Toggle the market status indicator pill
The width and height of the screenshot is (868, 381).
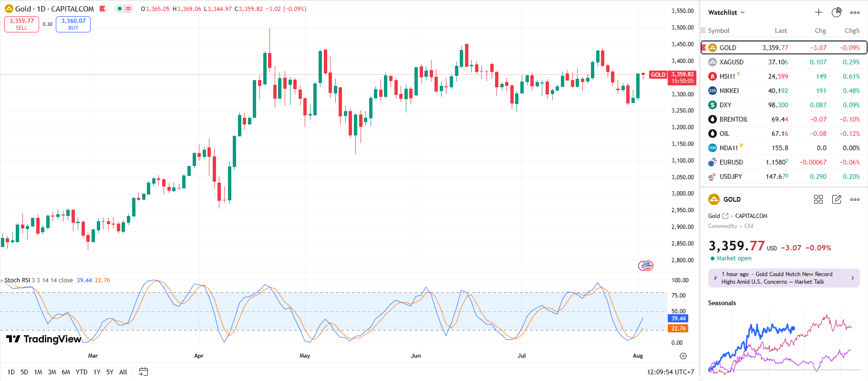[x=124, y=9]
